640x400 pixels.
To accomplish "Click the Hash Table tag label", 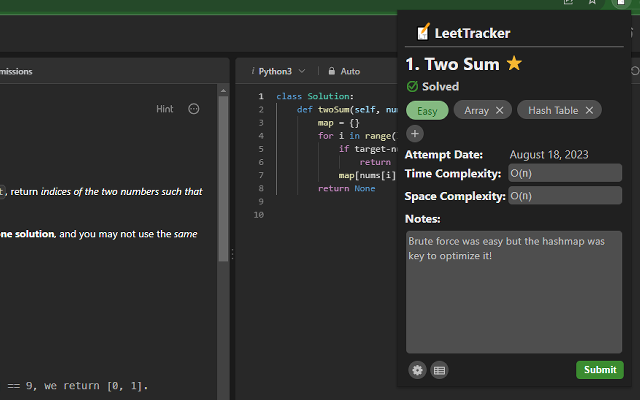I will pyautogui.click(x=553, y=111).
